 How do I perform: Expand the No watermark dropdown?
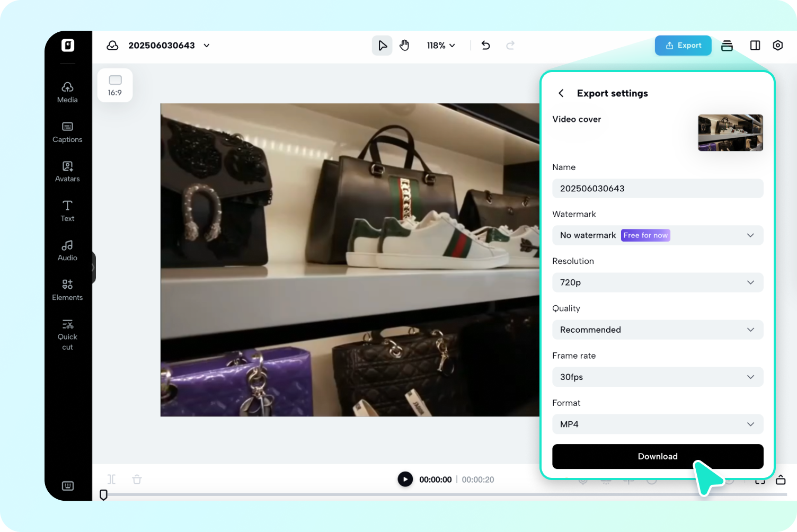point(657,235)
